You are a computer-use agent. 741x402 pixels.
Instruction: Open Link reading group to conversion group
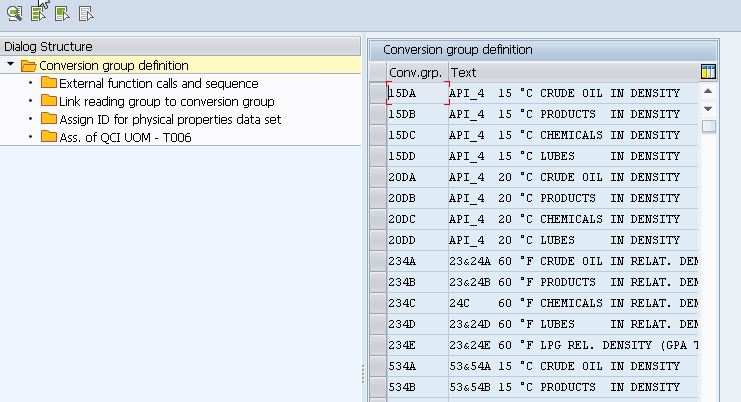pyautogui.click(x=167, y=102)
